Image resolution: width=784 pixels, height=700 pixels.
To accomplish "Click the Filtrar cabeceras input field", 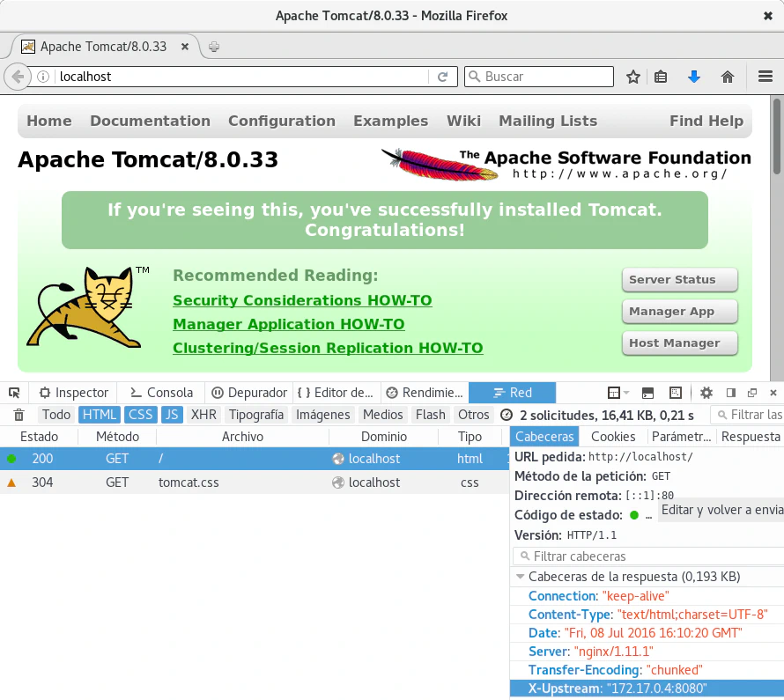I will (652, 556).
